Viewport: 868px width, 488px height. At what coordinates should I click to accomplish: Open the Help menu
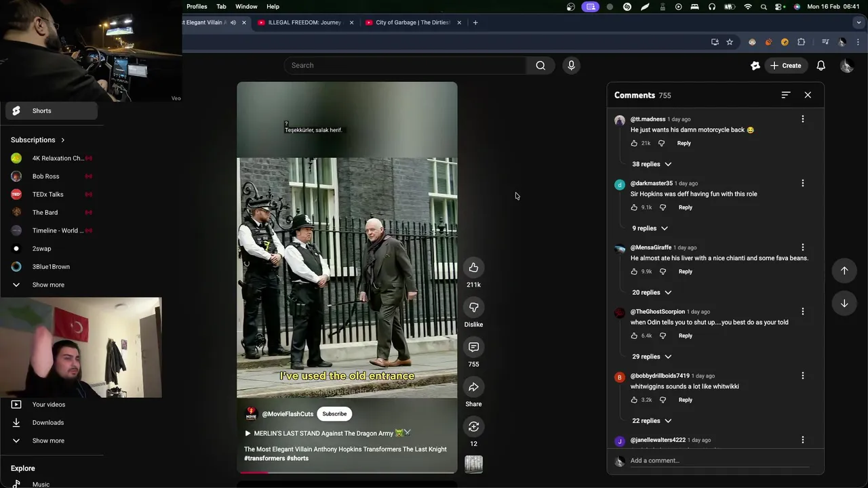click(x=273, y=7)
